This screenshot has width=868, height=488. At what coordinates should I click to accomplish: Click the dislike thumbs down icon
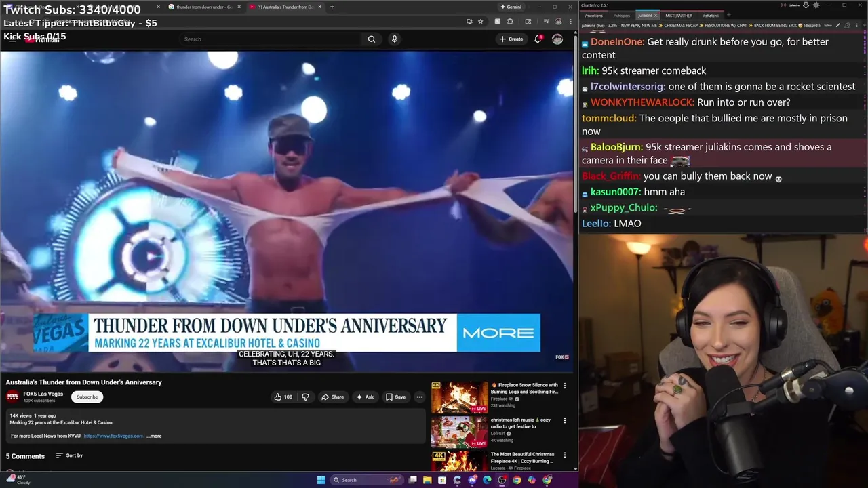point(305,396)
